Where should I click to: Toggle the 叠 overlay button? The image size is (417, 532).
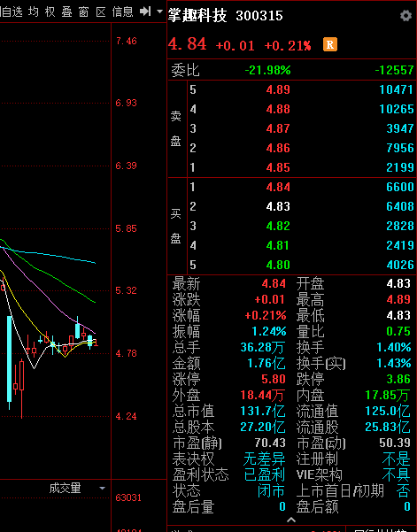pyautogui.click(x=66, y=12)
